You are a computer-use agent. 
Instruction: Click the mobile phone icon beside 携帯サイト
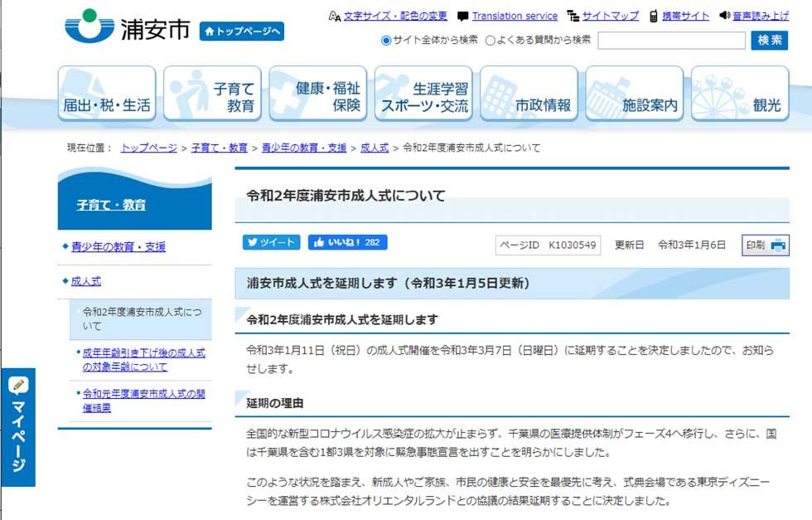[x=654, y=16]
